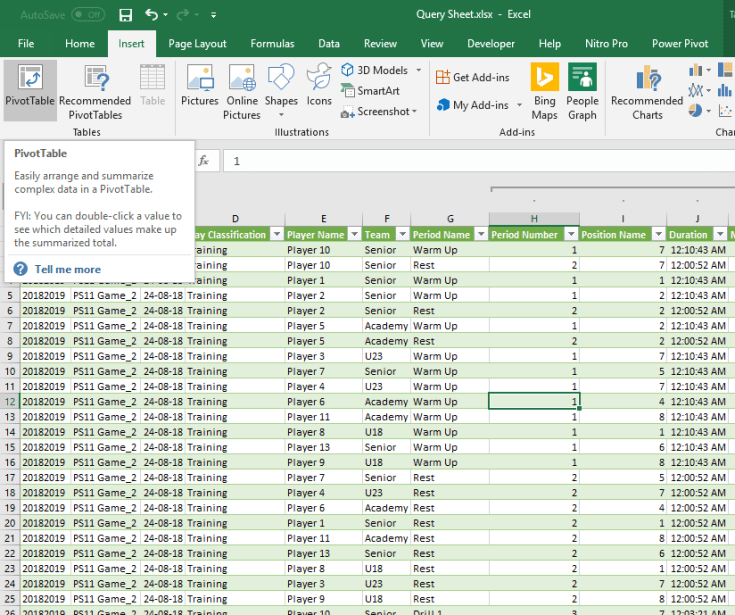The width and height of the screenshot is (735, 615).
Task: Open Period Name filter dropdown
Action: pyautogui.click(x=479, y=235)
